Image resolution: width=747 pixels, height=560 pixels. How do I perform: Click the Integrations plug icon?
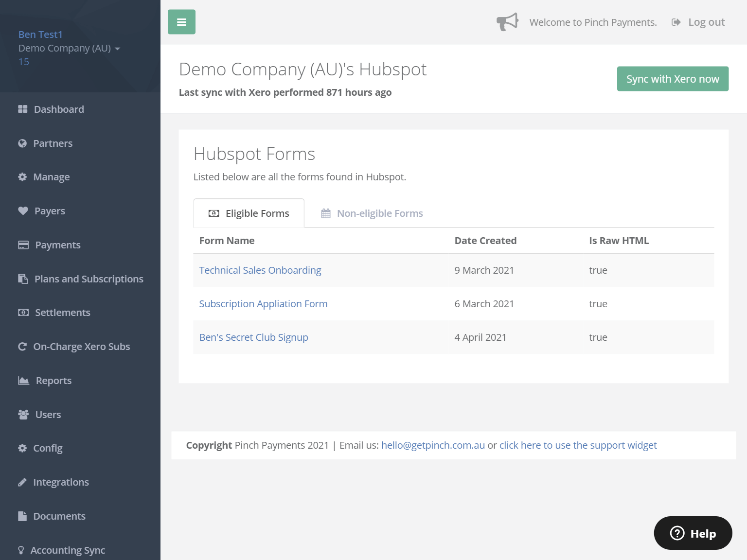22,482
